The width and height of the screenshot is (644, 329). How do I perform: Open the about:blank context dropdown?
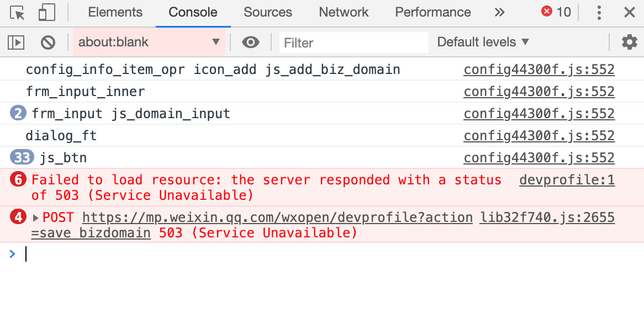point(149,42)
